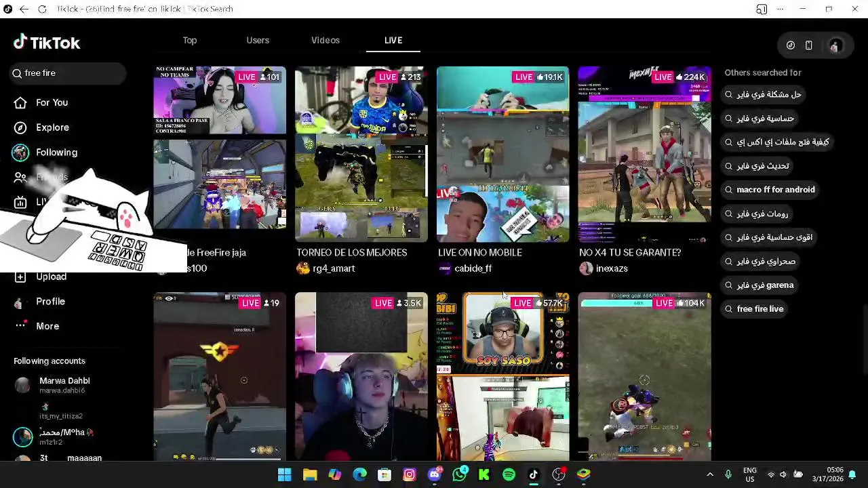Open Windows Start menu
The width and height of the screenshot is (868, 488).
pos(285,474)
